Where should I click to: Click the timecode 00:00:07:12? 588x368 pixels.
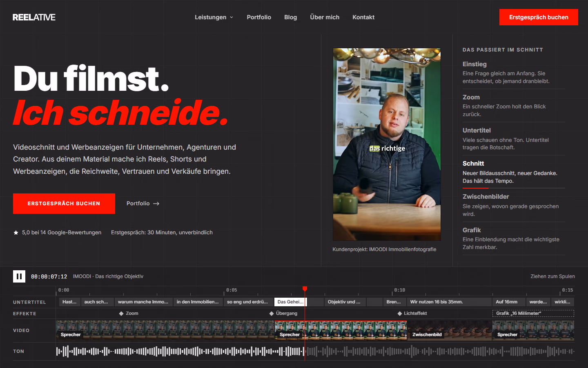[x=49, y=277]
